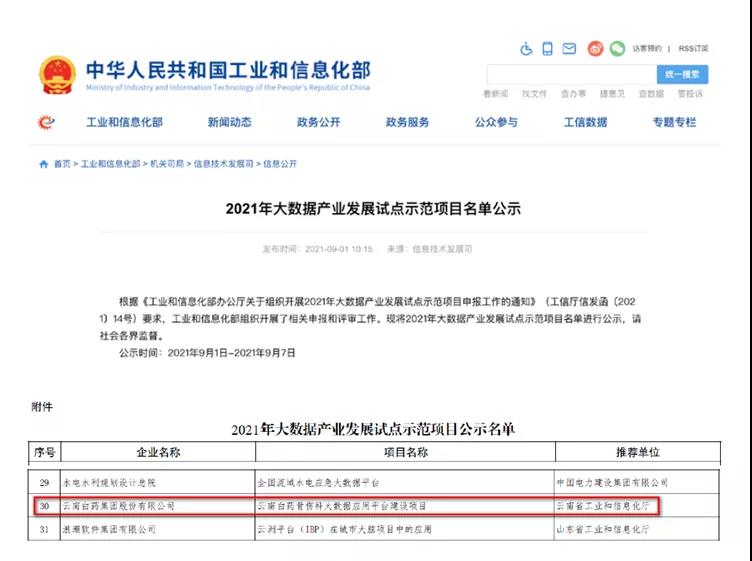This screenshot has height=561, width=752.
Task: Open 政务服务 nav menu
Action: tap(407, 122)
